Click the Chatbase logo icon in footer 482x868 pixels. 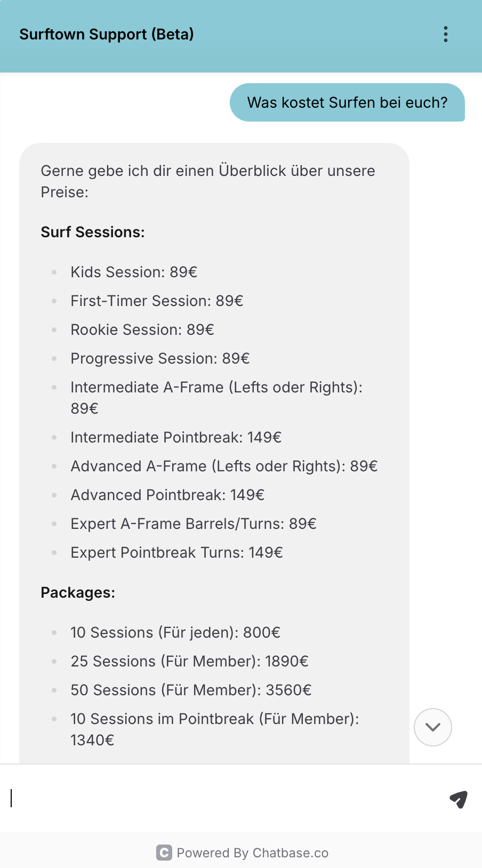pos(164,853)
